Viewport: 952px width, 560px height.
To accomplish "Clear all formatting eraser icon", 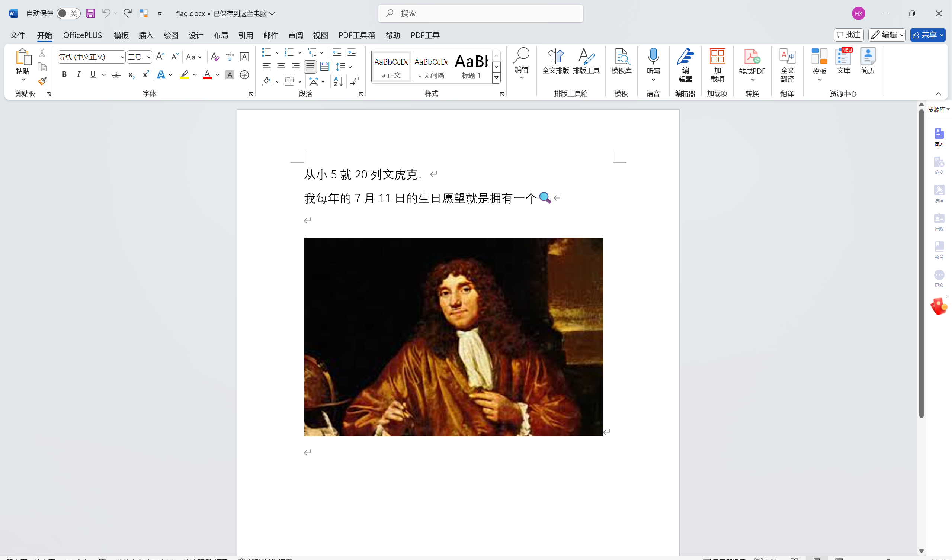I will (x=215, y=57).
